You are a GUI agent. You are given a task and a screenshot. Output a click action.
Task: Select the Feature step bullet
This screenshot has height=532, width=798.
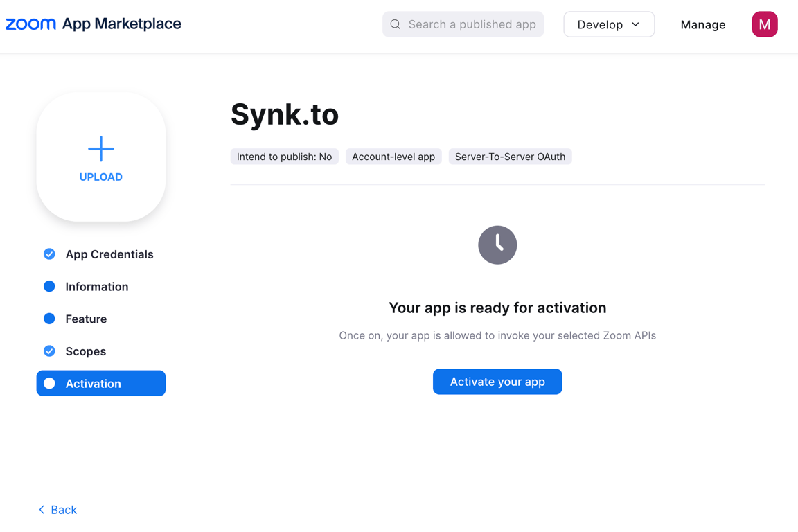click(49, 319)
